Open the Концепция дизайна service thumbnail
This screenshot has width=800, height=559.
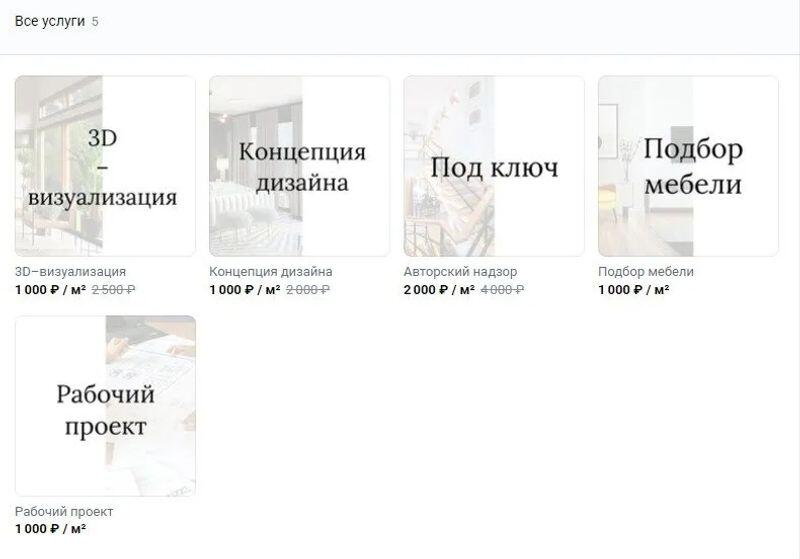tap(299, 166)
